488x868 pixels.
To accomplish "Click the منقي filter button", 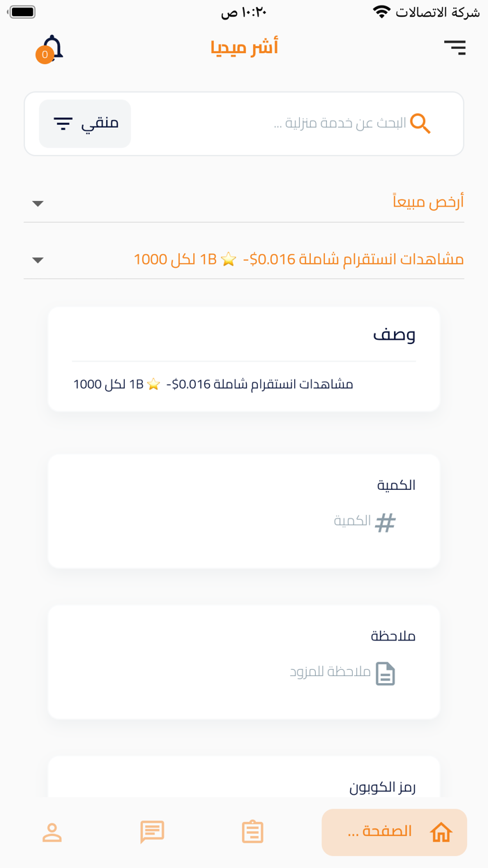I will coord(84,124).
